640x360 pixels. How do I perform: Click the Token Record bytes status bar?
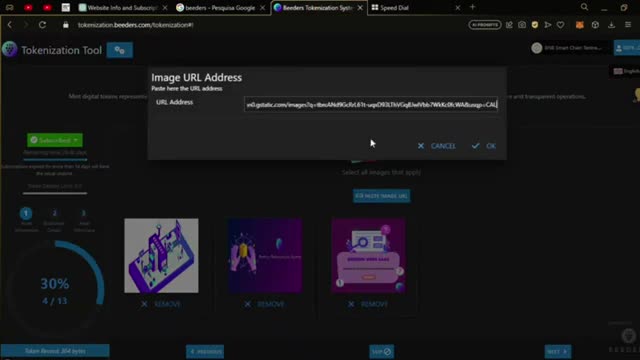55,351
